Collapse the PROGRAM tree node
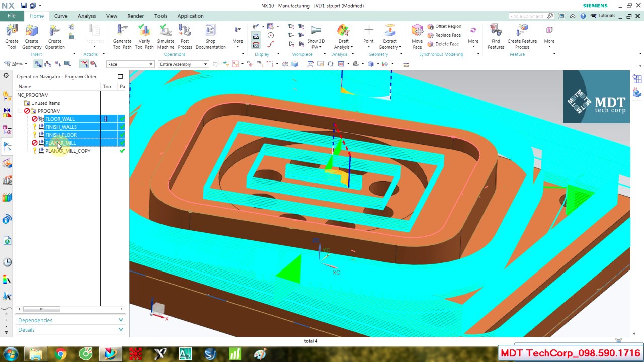This screenshot has height=362, width=644. (x=20, y=111)
